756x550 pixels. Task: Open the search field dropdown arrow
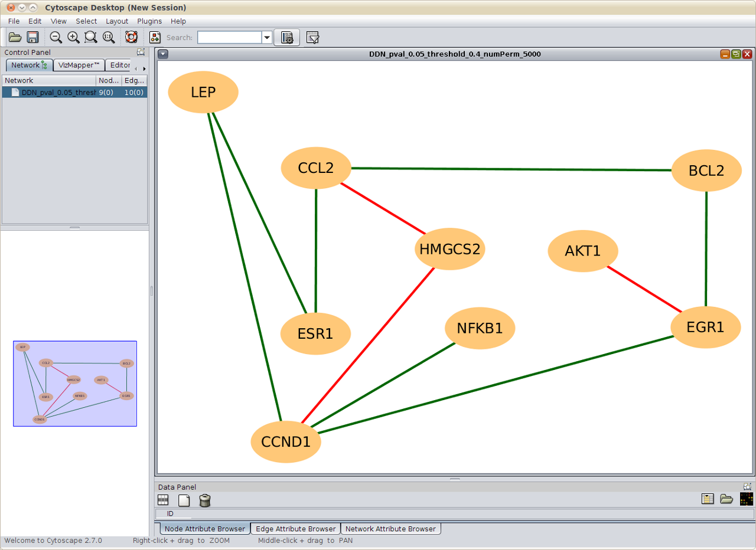coord(267,38)
